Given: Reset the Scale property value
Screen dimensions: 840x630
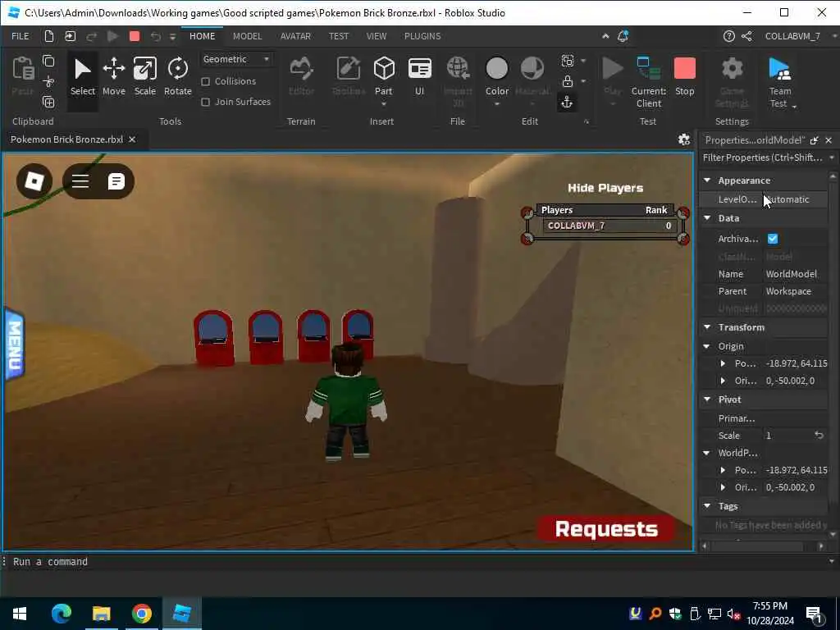Looking at the screenshot, I should point(819,435).
